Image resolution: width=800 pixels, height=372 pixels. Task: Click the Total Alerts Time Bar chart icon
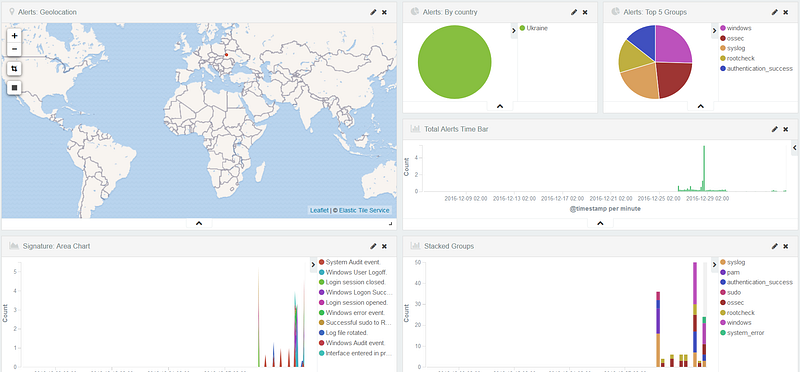(x=415, y=129)
